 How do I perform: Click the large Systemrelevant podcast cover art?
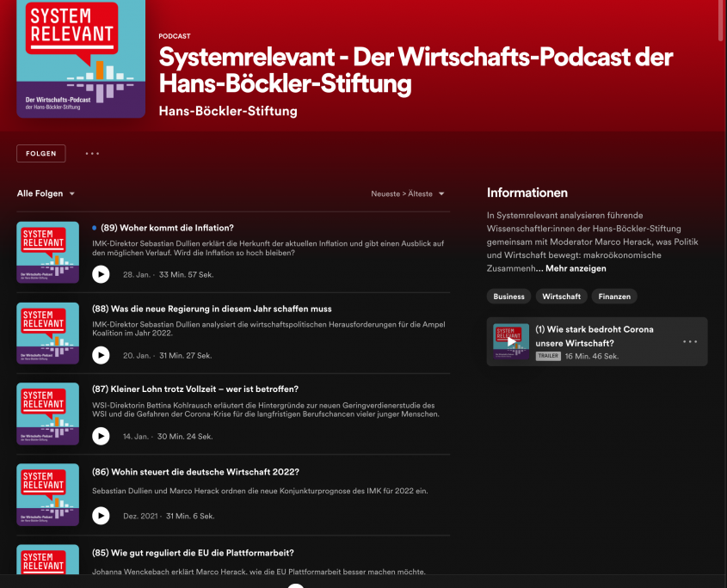[81, 58]
